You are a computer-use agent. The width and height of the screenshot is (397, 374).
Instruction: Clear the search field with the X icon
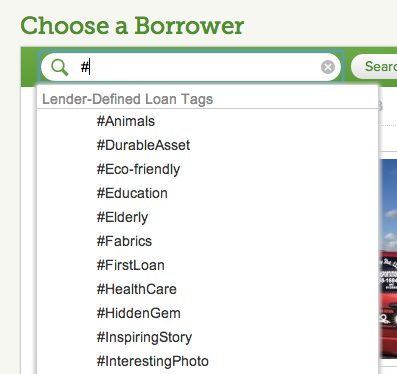tap(328, 67)
